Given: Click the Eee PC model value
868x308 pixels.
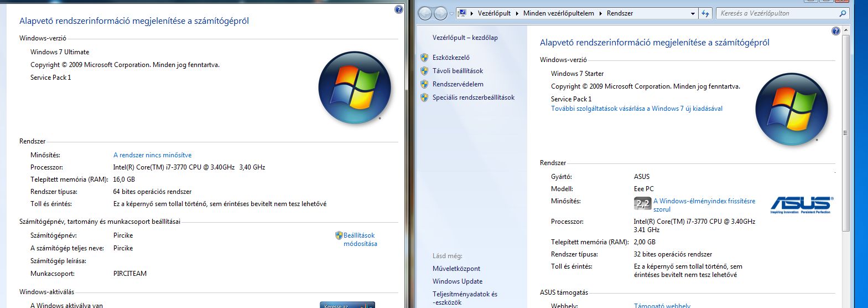Looking at the screenshot, I should click(x=643, y=189).
